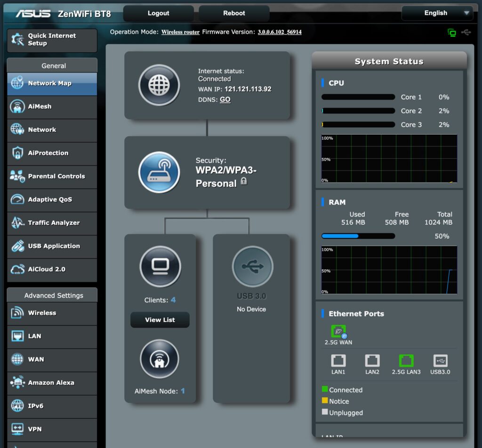Click the AiProtection shield icon
The image size is (482, 448).
(17, 153)
